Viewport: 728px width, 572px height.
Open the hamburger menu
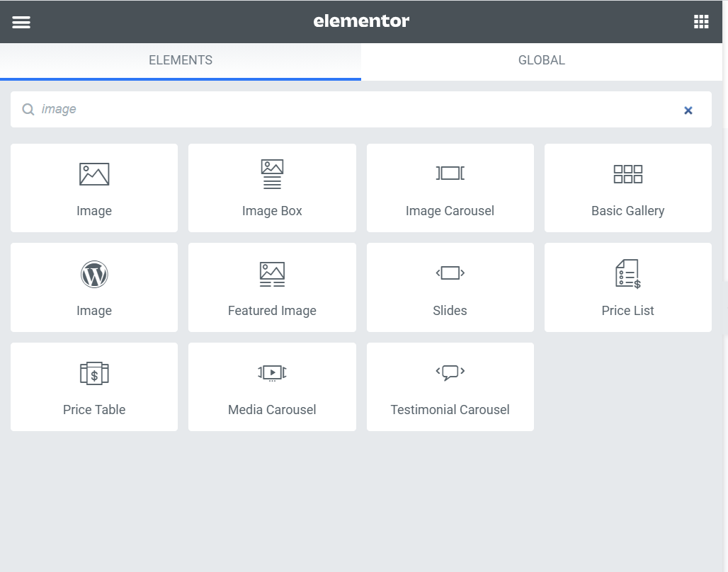tap(21, 22)
